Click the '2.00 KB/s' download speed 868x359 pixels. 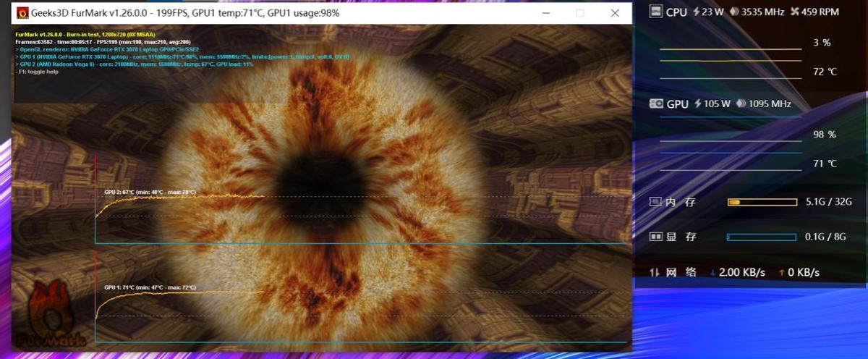pyautogui.click(x=742, y=272)
